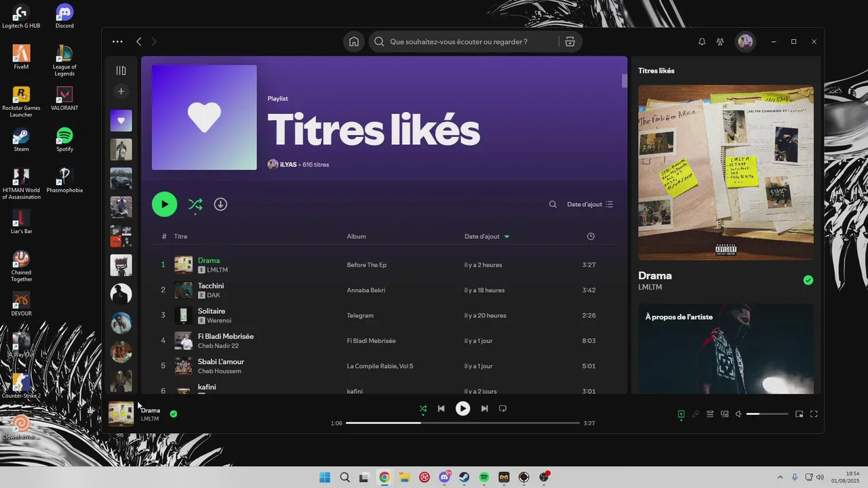Image resolution: width=868 pixels, height=488 pixels.
Task: Go back with the left arrow
Action: [139, 42]
